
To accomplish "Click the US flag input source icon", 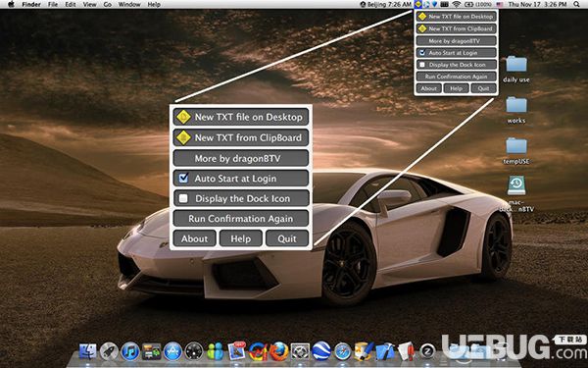I will click(500, 5).
